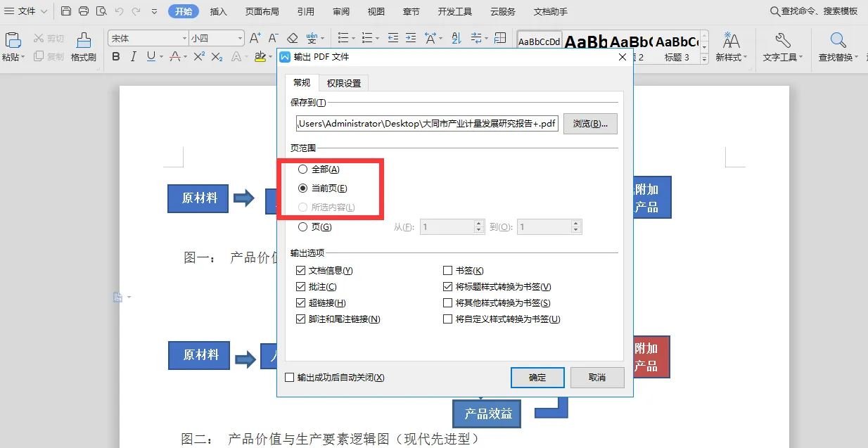Click the Sort (A-Z) icon

[456, 38]
